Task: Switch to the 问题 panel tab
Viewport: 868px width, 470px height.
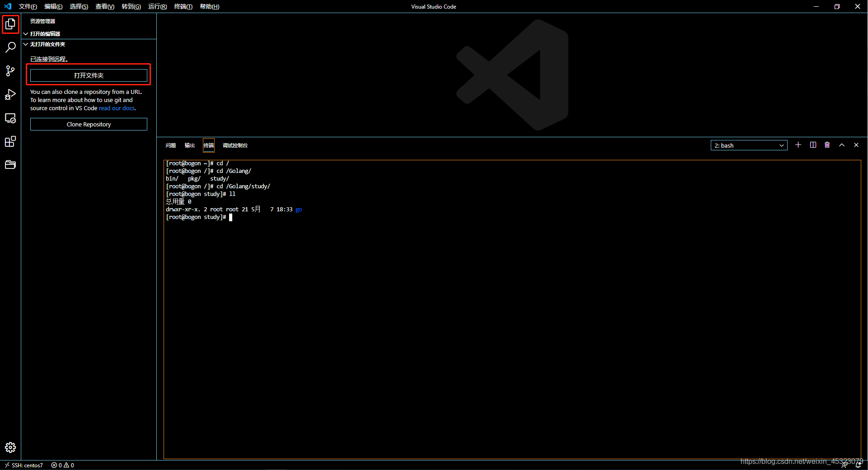Action: (x=171, y=145)
